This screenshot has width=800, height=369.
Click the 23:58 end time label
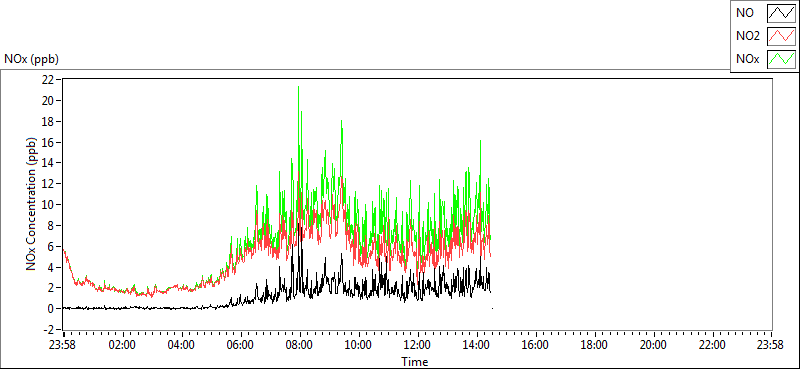point(770,345)
